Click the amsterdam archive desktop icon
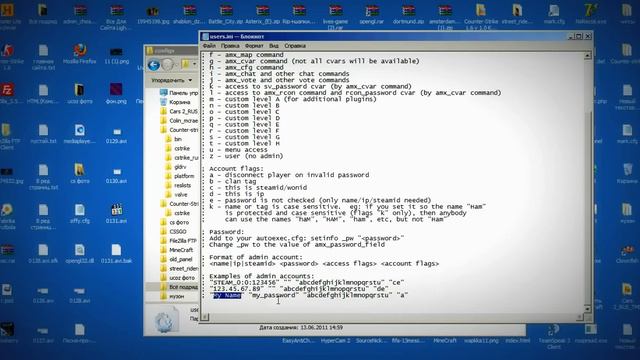This screenshot has height=360, width=640. click(444, 17)
